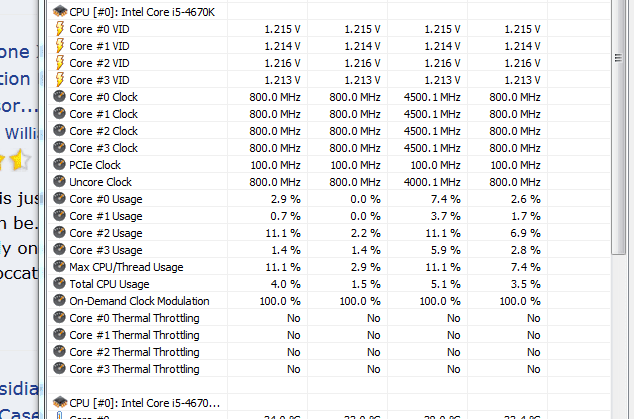Select the Core #0 Clock sensor icon
This screenshot has width=634, height=419.
coord(58,97)
